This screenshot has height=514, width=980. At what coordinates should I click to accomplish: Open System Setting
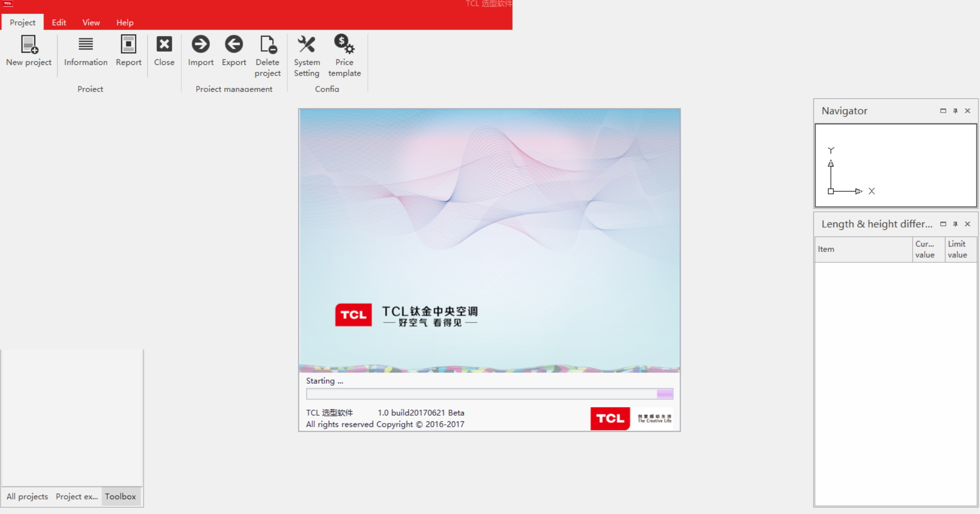click(x=307, y=56)
